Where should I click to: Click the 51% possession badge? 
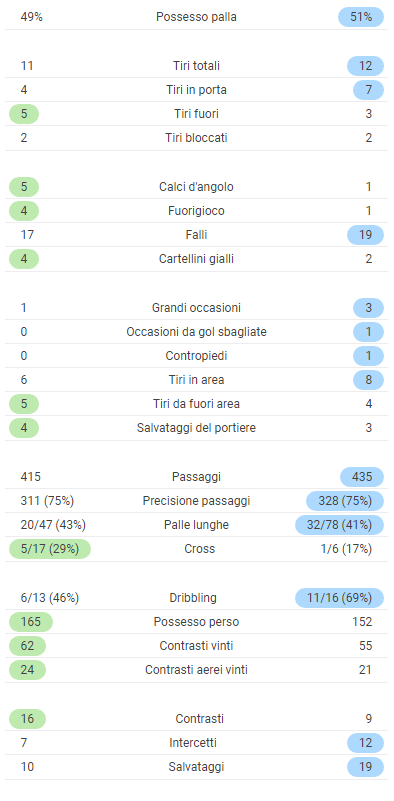pyautogui.click(x=361, y=17)
